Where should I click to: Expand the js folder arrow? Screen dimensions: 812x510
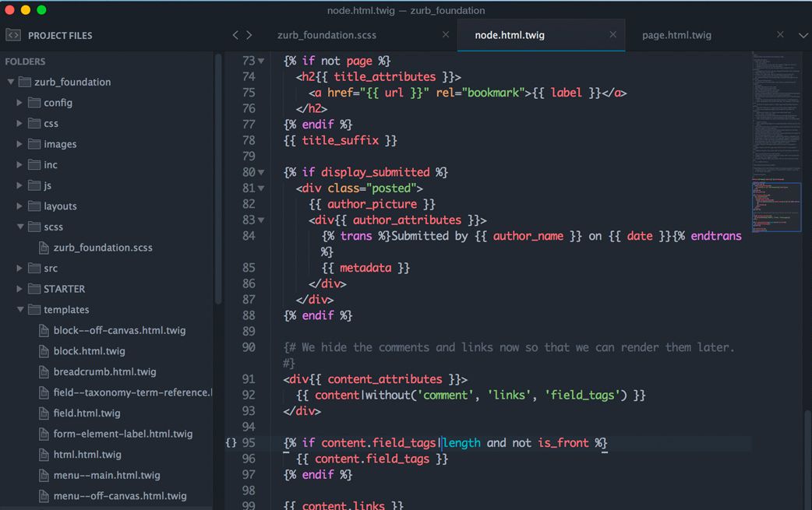pos(19,185)
